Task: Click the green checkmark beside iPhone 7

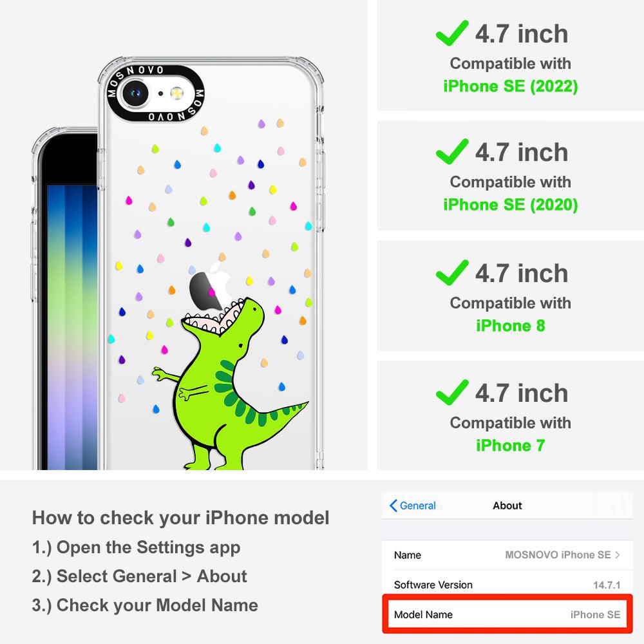Action: point(452,392)
